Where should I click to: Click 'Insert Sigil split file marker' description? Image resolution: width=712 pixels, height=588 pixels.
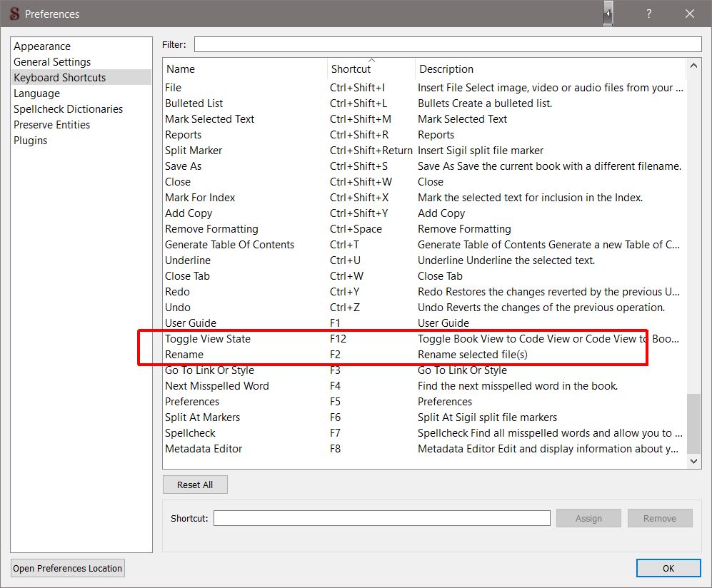click(481, 150)
